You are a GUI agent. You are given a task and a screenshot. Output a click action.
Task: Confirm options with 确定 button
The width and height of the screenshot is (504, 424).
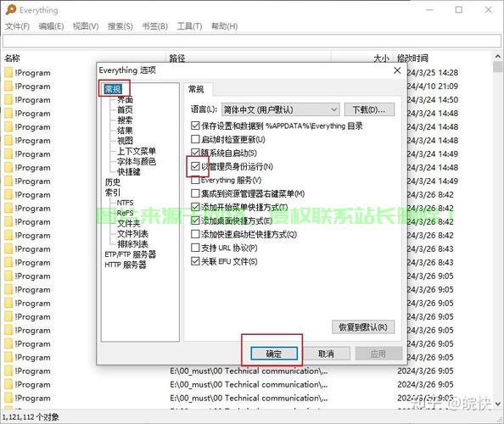274,354
